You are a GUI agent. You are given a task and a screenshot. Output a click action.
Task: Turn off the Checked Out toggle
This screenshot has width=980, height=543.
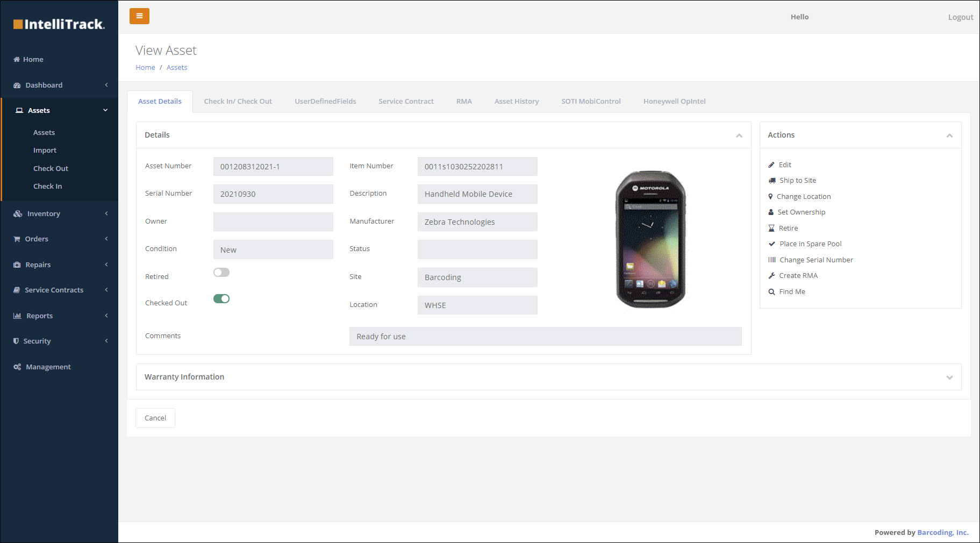(x=221, y=298)
